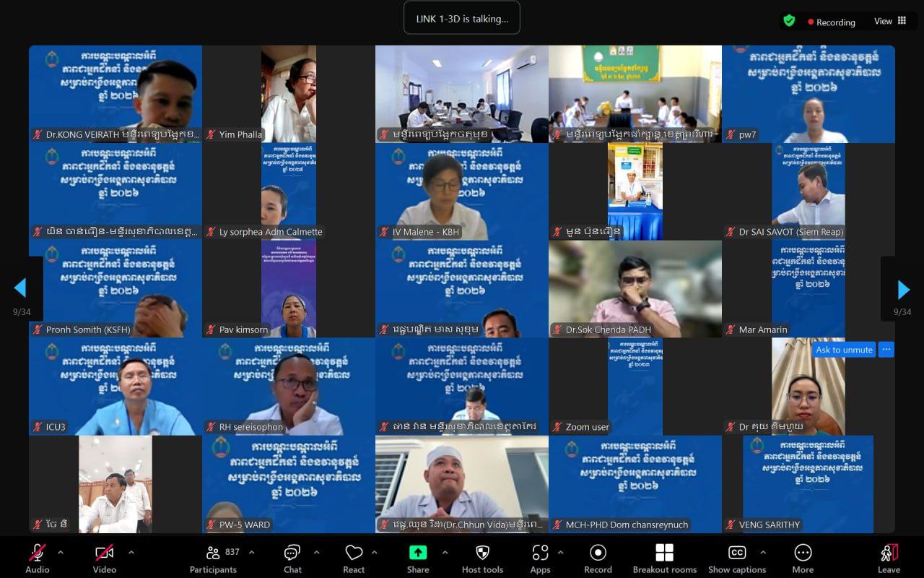Open the Chat panel
This screenshot has height=578, width=924.
click(x=292, y=553)
